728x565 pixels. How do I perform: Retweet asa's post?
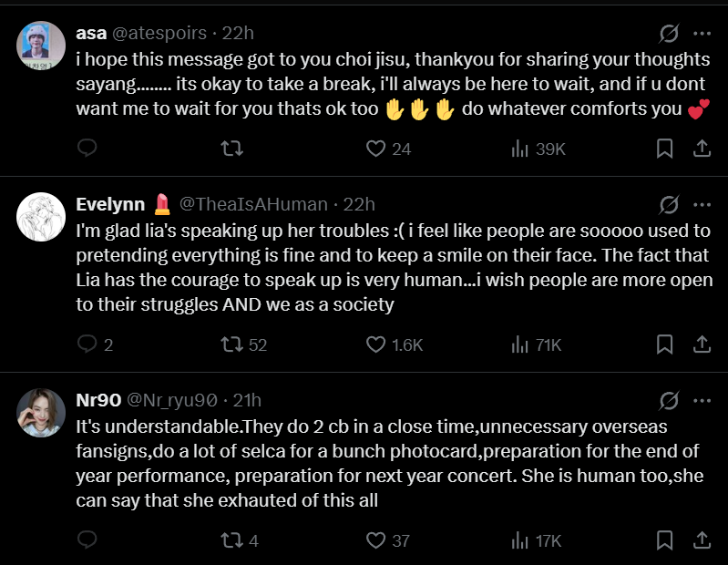(232, 148)
